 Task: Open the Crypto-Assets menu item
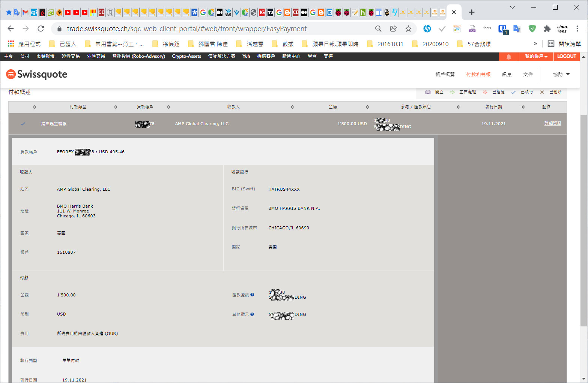186,56
